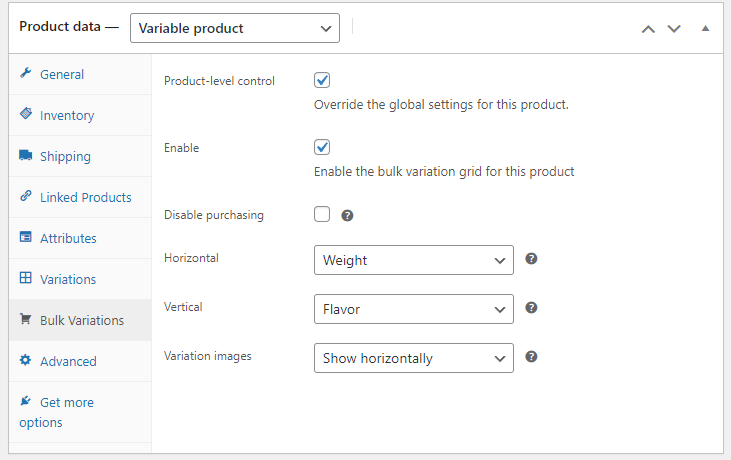Collapse the Product data panel triangle
Image resolution: width=731 pixels, height=460 pixels.
(705, 28)
